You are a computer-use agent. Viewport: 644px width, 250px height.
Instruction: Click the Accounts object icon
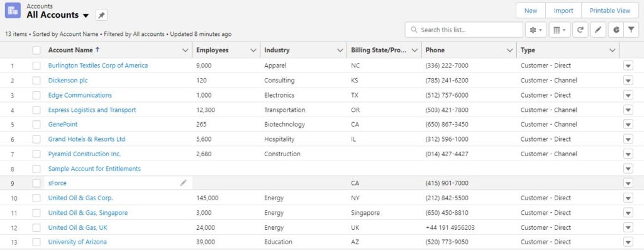13,11
